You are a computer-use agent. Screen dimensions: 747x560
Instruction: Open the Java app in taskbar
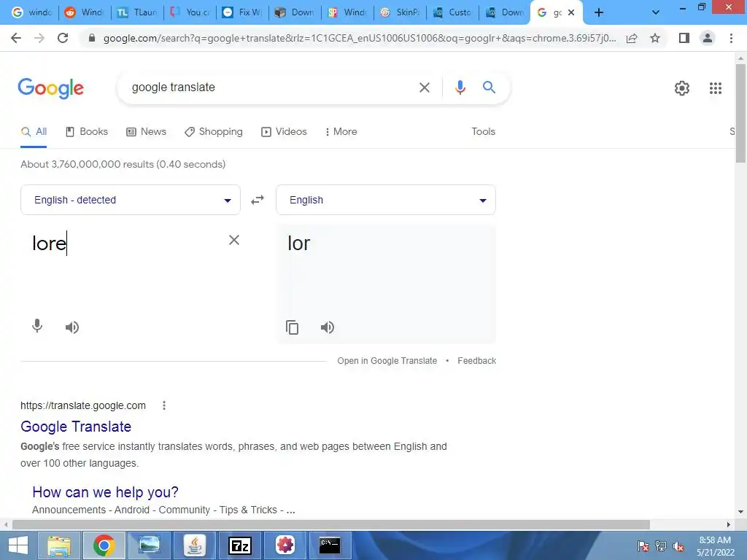pyautogui.click(x=194, y=545)
